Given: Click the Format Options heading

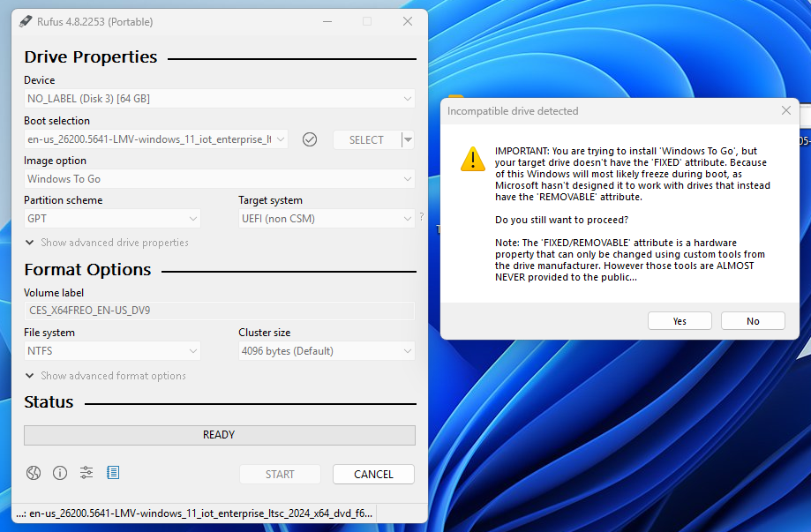Looking at the screenshot, I should [x=87, y=270].
